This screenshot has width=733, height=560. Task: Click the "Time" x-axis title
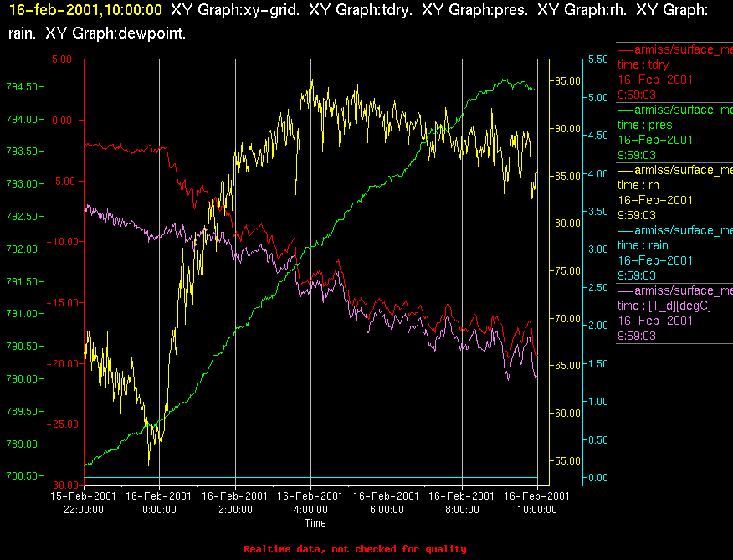pyautogui.click(x=315, y=523)
